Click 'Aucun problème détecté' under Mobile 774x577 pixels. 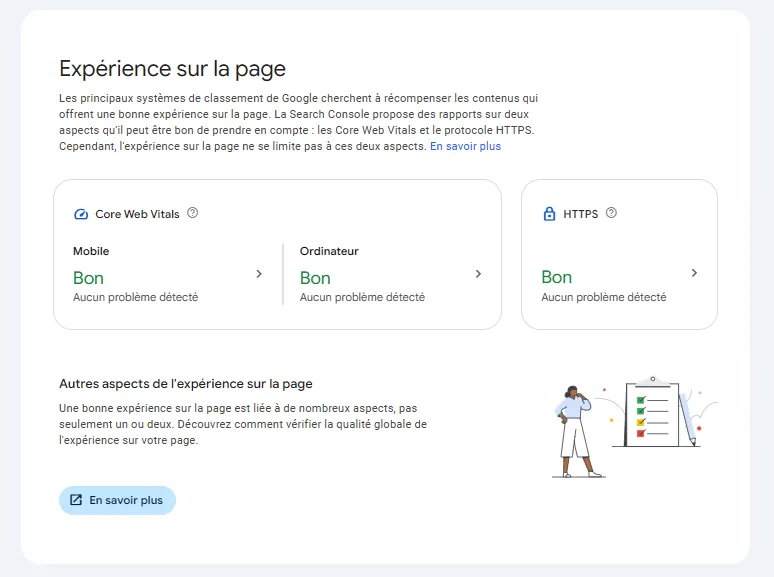tap(136, 297)
